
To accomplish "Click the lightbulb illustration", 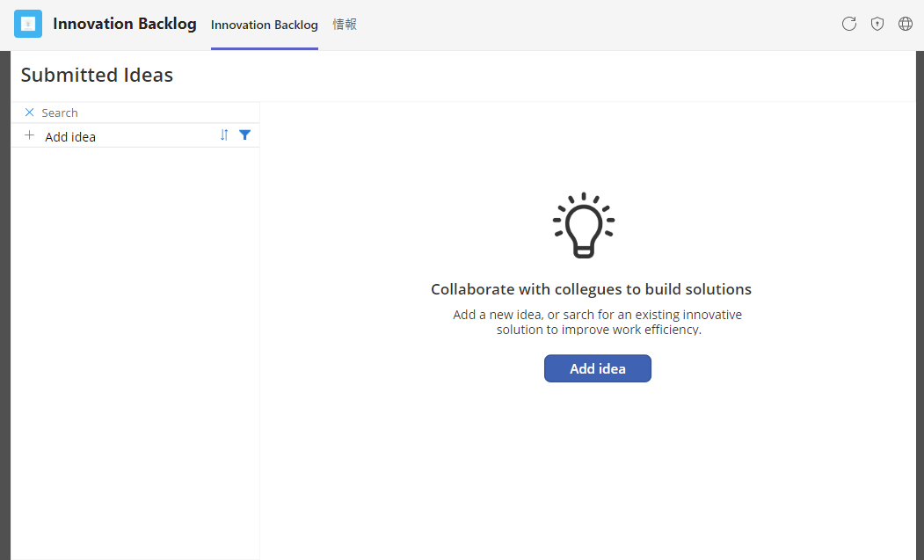I will click(584, 224).
